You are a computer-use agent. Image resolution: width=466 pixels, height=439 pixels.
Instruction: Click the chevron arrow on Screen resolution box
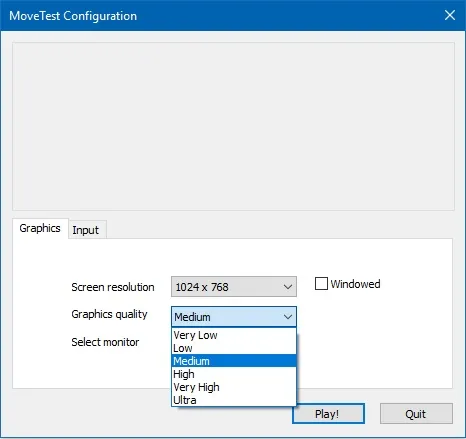tap(288, 287)
